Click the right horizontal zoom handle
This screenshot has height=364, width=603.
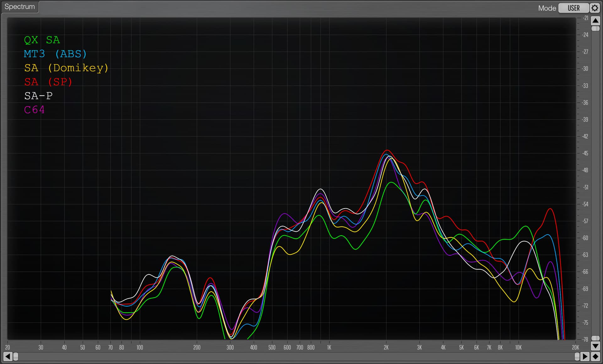click(577, 356)
